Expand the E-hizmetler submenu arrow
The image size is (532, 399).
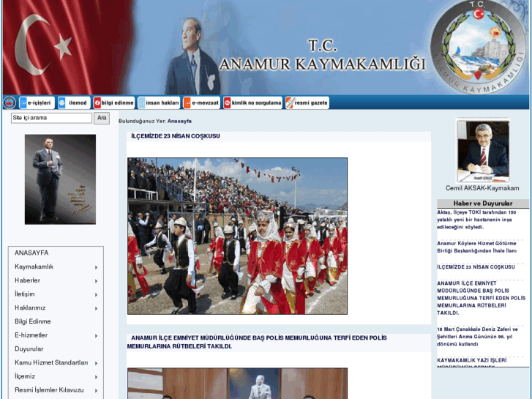pos(97,336)
